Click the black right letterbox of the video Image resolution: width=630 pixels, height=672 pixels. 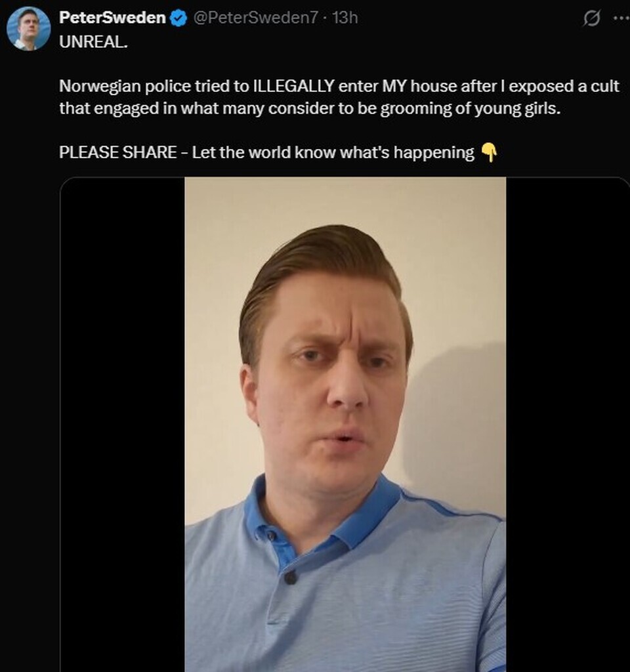click(568, 425)
